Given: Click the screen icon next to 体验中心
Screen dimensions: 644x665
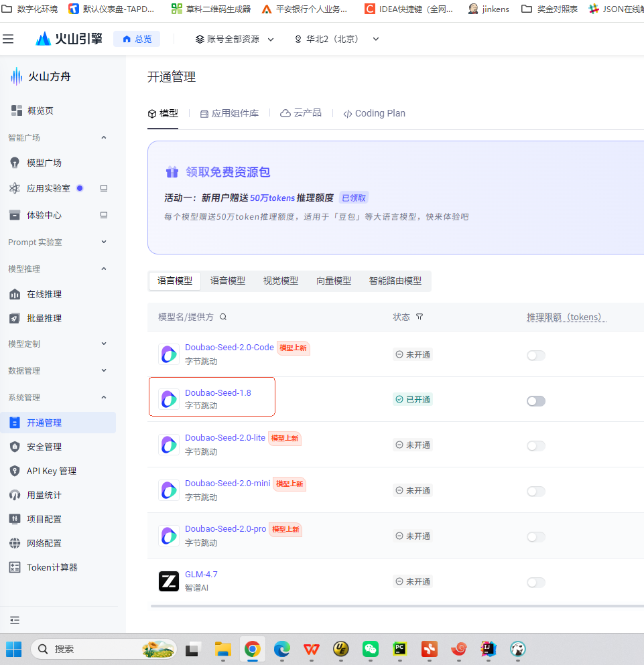Looking at the screenshot, I should (x=104, y=215).
